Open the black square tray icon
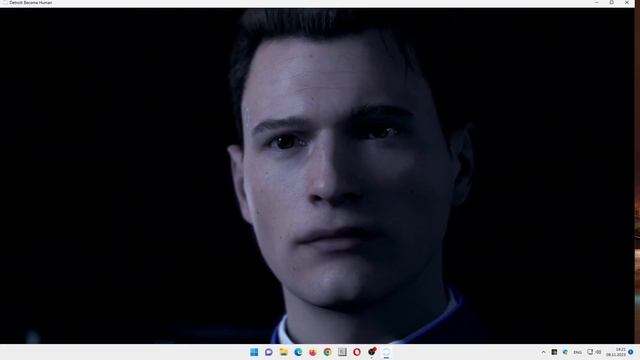Image resolution: width=640 pixels, height=360 pixels. tap(554, 352)
